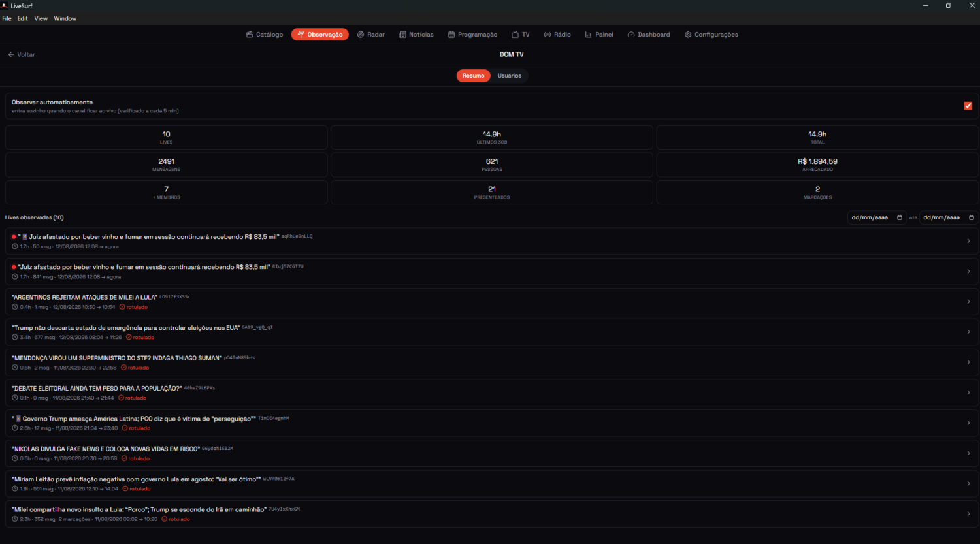Open the View menu
This screenshot has height=544, width=980.
pyautogui.click(x=41, y=18)
